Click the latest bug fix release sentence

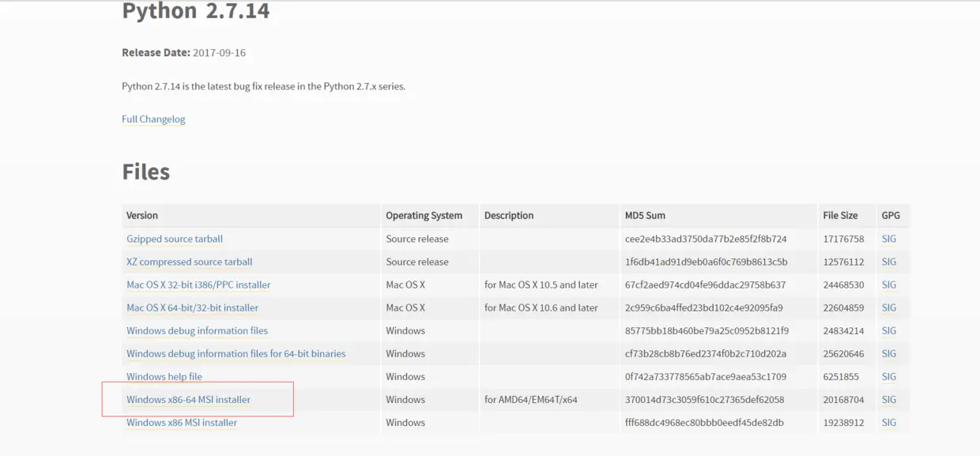[263, 86]
